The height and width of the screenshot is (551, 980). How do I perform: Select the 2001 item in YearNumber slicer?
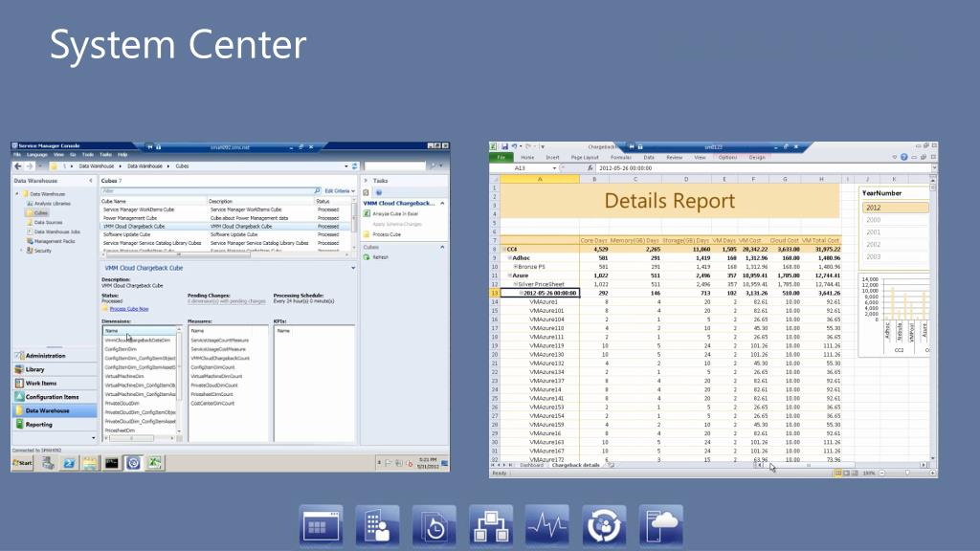coord(895,231)
